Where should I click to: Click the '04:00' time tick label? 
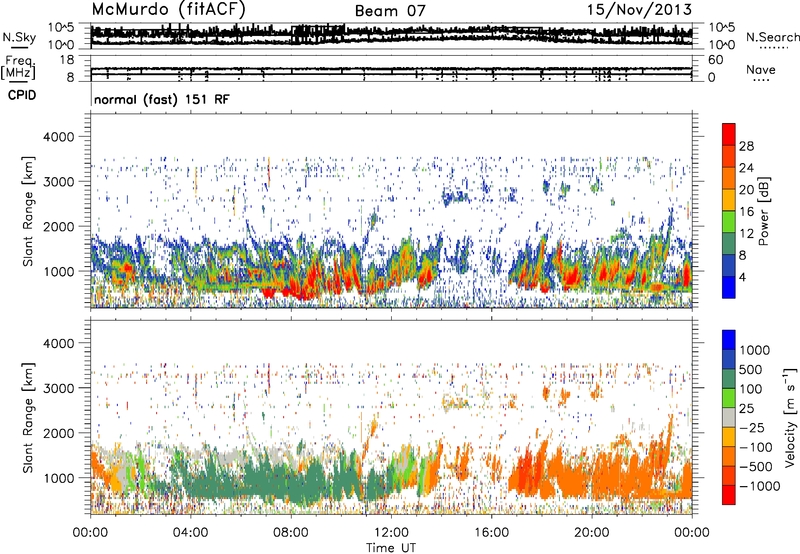point(190,533)
